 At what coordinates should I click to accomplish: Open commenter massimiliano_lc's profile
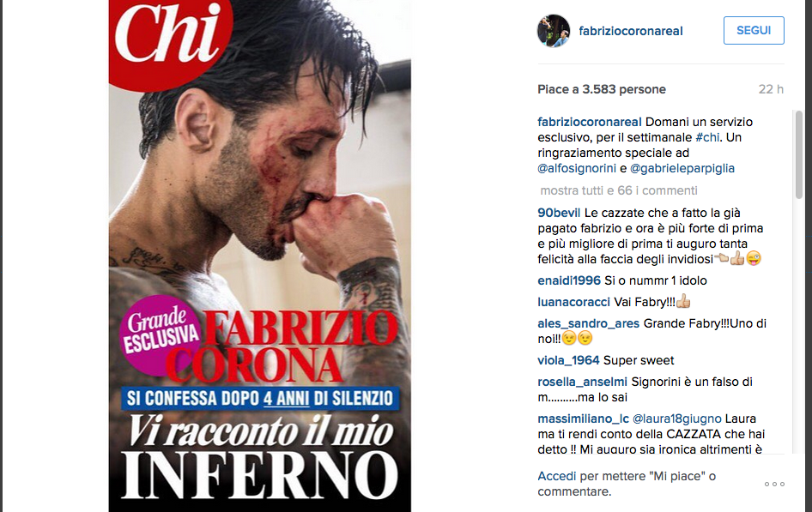583,419
